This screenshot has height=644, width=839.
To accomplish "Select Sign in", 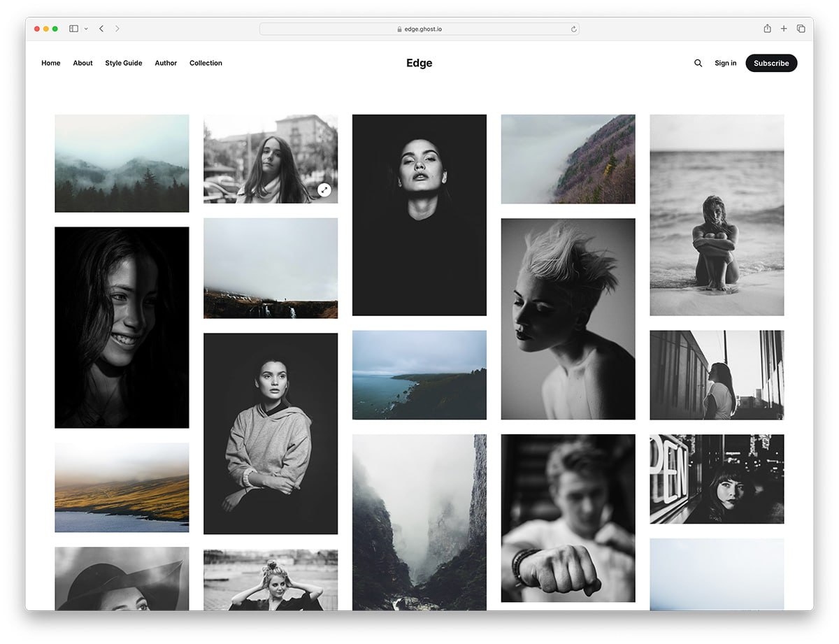I will coord(725,63).
